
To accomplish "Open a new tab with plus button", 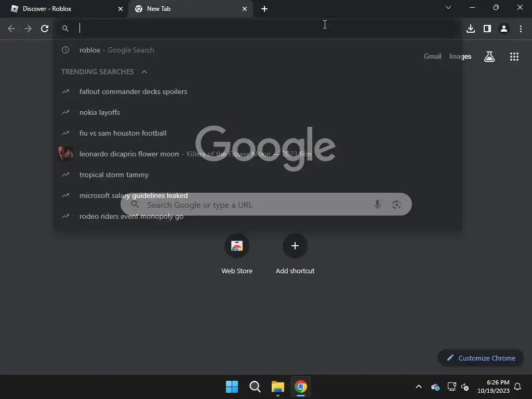I will (264, 9).
